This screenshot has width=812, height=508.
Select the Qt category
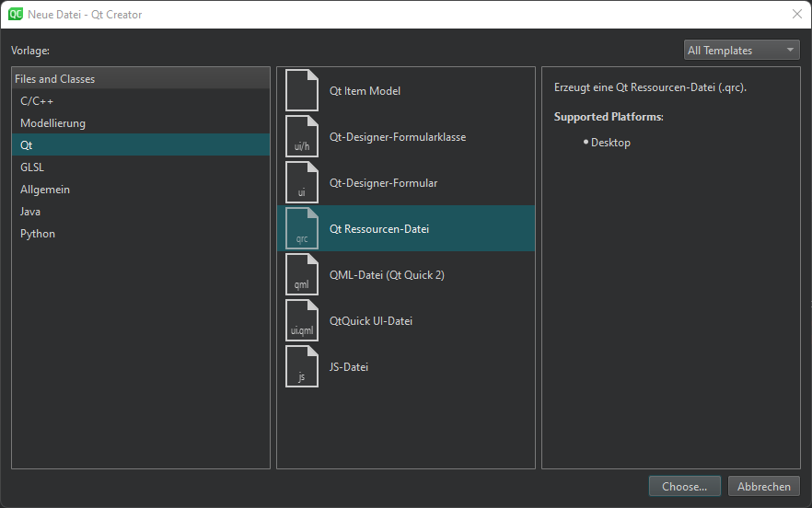141,145
